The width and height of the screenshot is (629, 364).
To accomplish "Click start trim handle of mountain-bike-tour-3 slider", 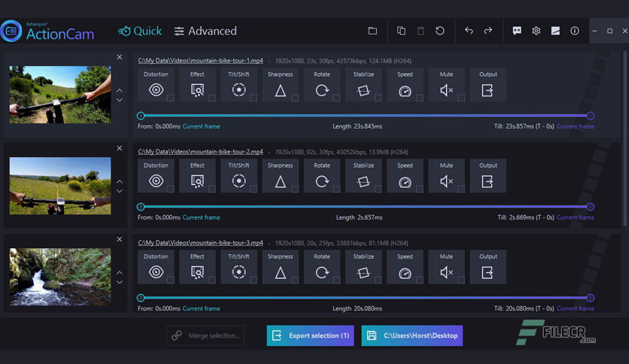I will (141, 298).
